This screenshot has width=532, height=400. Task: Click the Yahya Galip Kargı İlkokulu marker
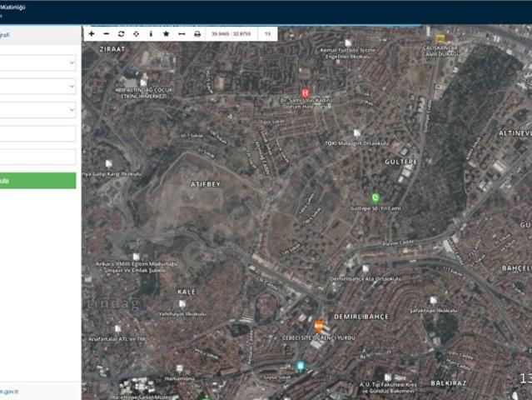108,164
